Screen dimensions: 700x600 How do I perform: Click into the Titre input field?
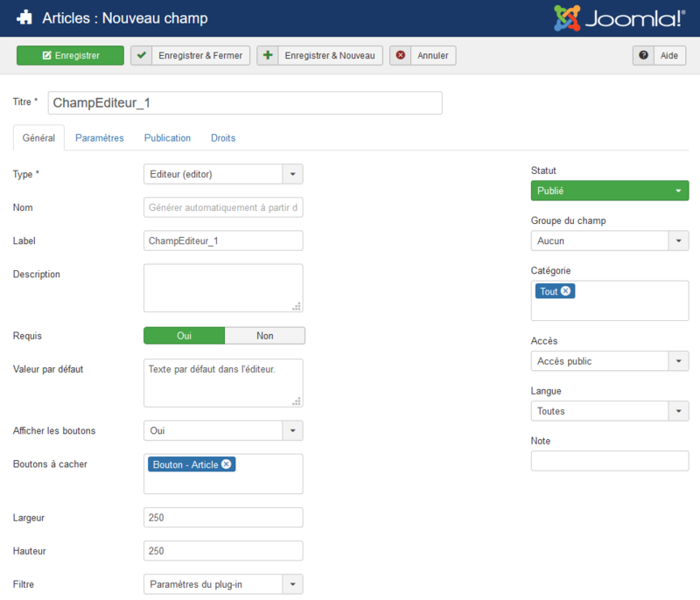[x=244, y=103]
